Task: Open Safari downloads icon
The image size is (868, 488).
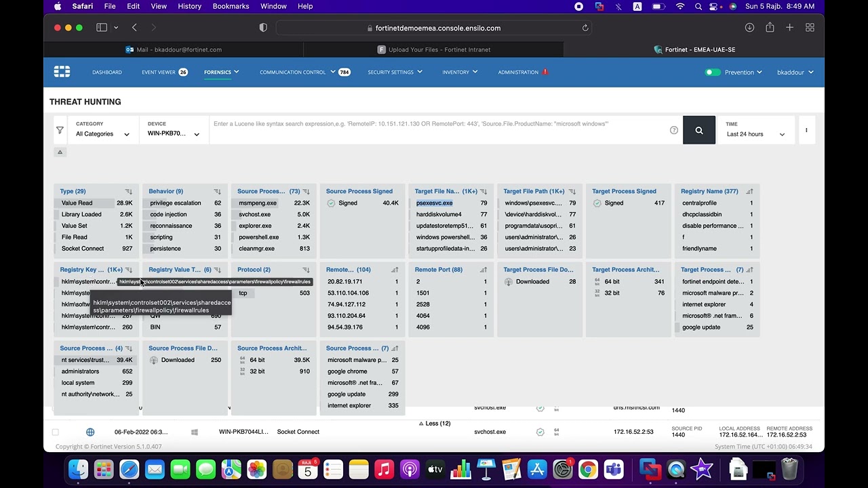Action: click(749, 28)
